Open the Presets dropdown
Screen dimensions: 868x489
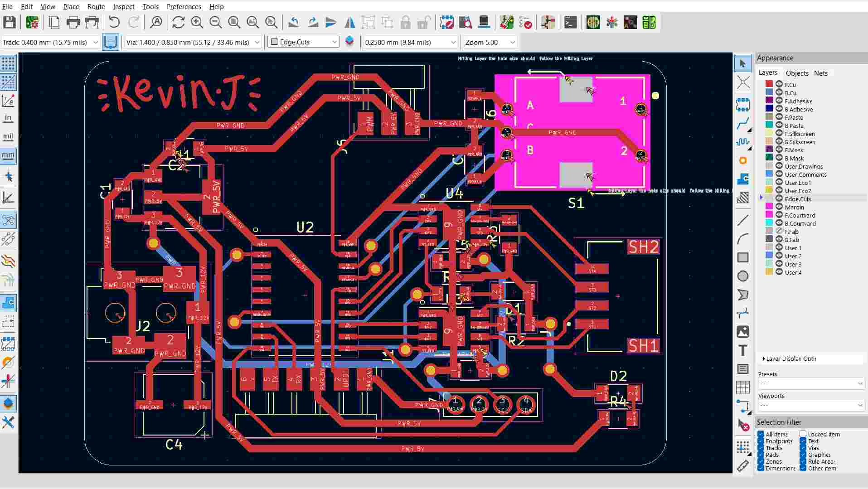tap(811, 383)
